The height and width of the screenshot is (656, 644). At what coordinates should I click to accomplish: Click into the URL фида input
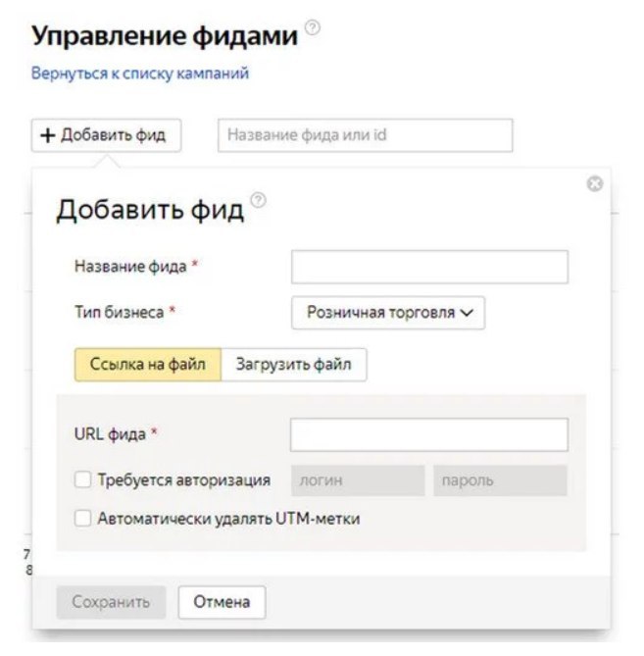[x=429, y=434]
